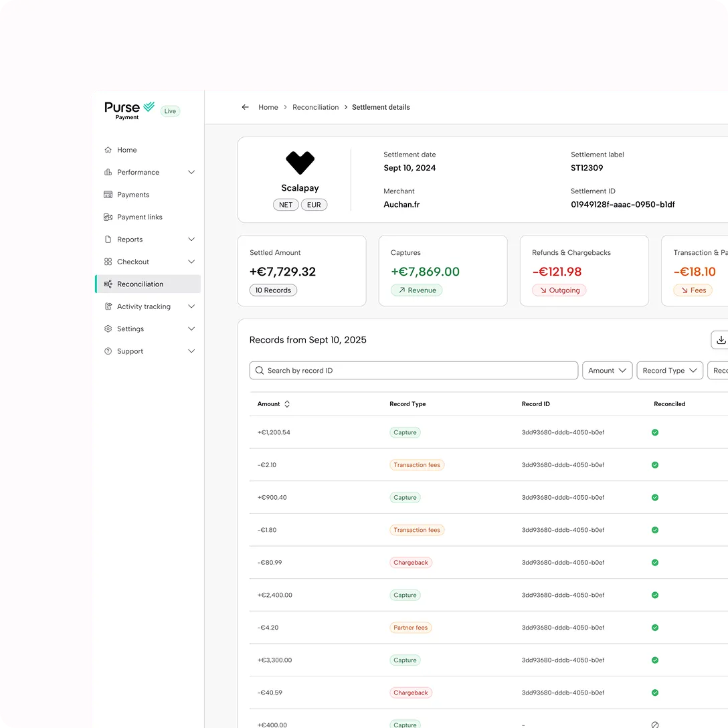Click the Support question mark icon
The width and height of the screenshot is (728, 728).
tap(108, 351)
